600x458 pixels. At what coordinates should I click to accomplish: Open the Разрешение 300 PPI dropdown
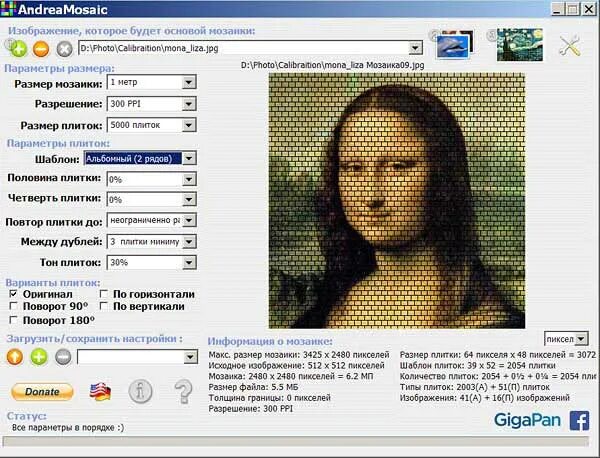189,104
